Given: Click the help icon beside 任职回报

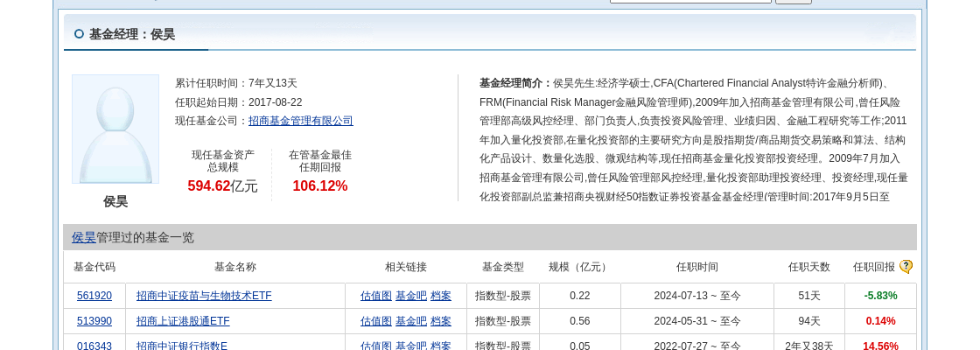Looking at the screenshot, I should coord(906,267).
